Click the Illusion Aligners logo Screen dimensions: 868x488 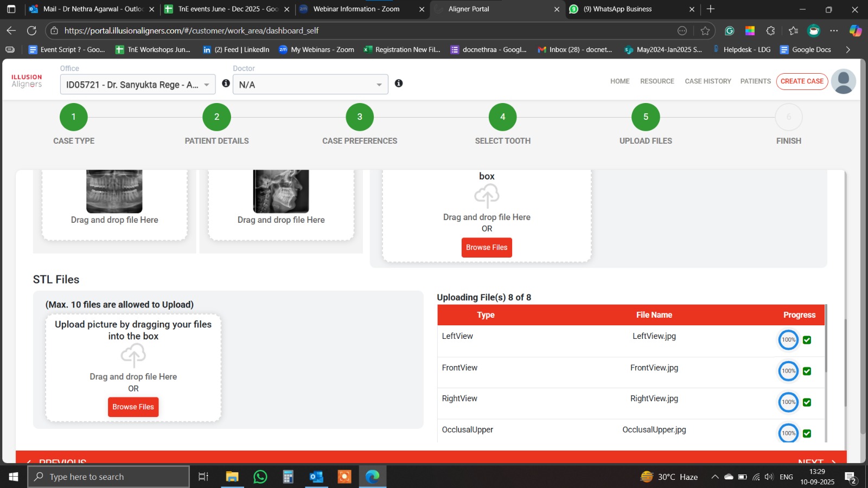click(27, 81)
